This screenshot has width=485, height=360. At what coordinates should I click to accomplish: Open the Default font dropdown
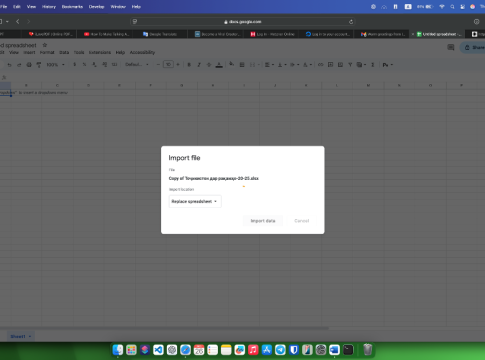click(137, 65)
